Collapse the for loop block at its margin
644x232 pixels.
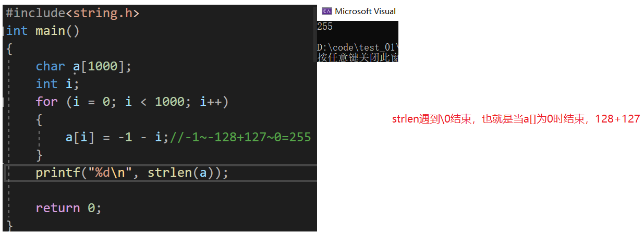4,102
